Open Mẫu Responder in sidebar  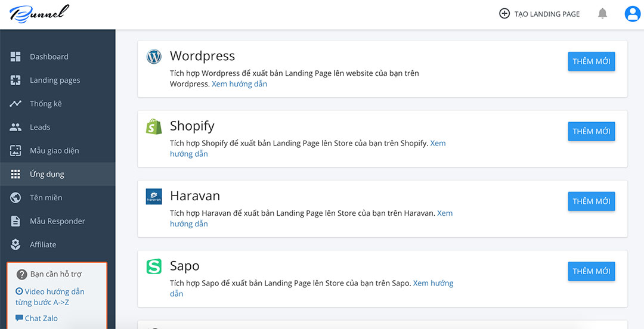[x=57, y=221]
